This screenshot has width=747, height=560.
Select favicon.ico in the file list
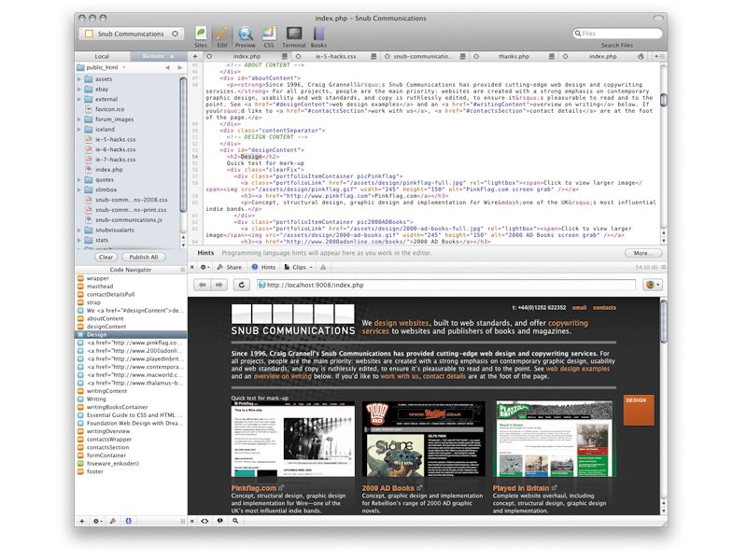tap(109, 109)
